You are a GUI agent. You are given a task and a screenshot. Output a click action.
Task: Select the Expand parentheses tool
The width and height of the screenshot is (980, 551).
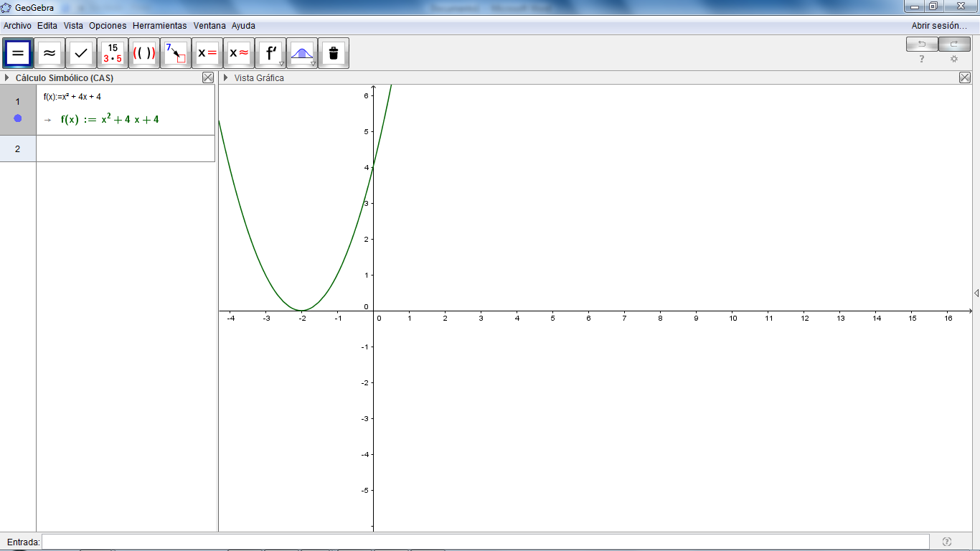tap(143, 52)
